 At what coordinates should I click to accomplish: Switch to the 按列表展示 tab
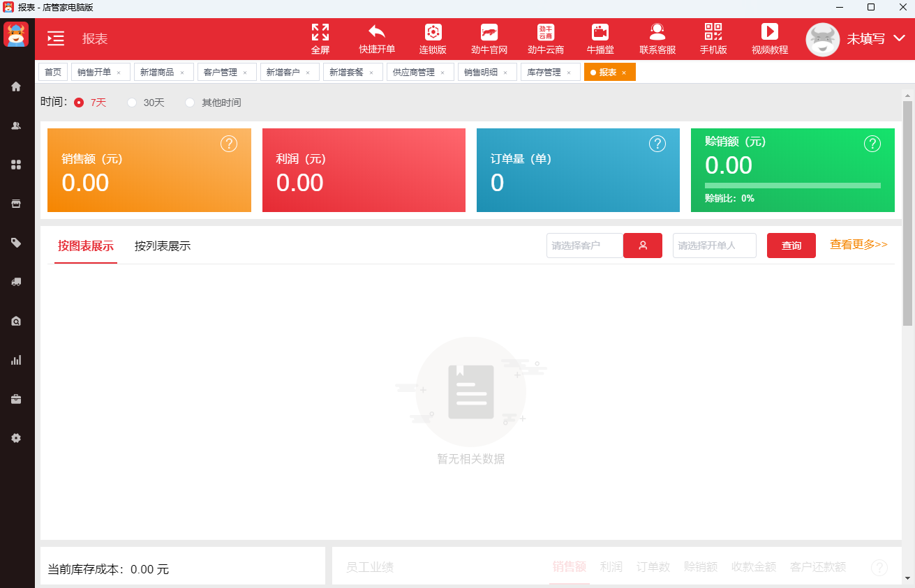163,246
